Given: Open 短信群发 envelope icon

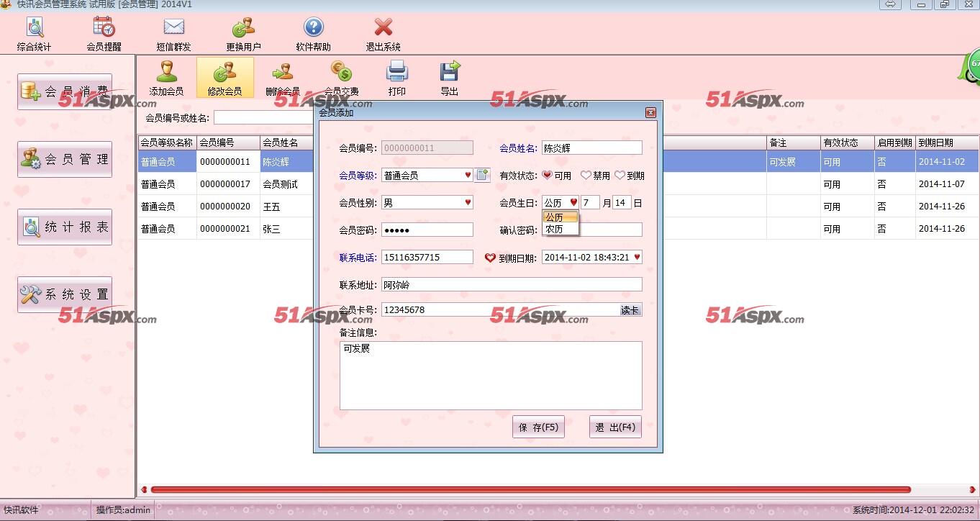Looking at the screenshot, I should point(173,34).
